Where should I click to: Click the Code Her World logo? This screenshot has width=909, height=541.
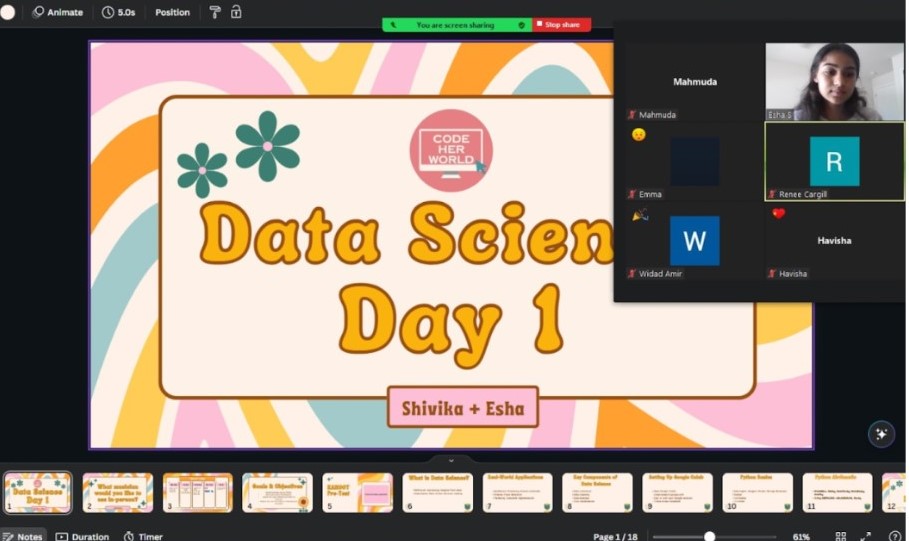[x=451, y=150]
